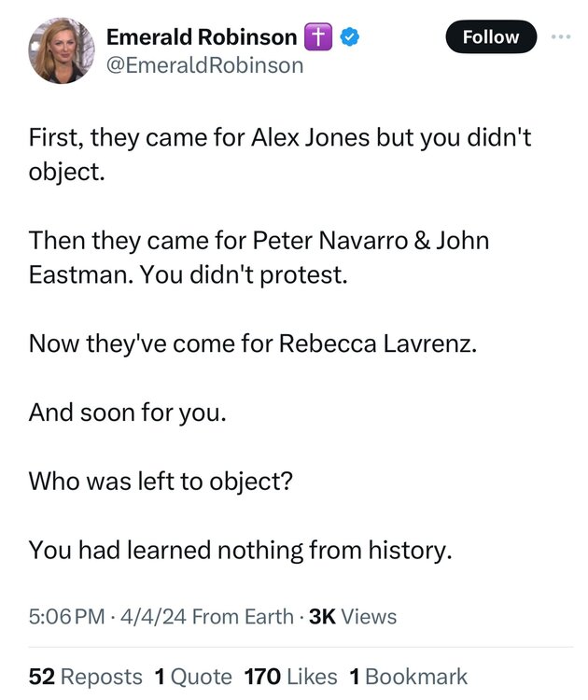
Task: Click the blue verified checkmark badge
Action: (x=349, y=38)
